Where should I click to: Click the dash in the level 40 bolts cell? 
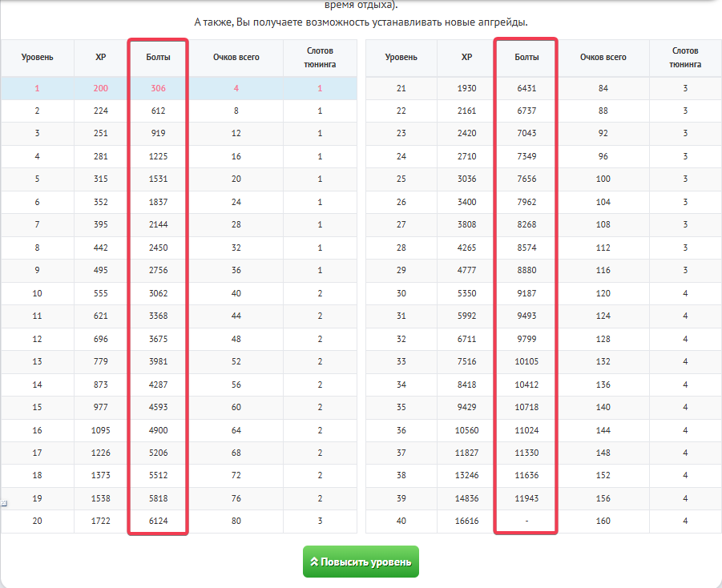[526, 522]
